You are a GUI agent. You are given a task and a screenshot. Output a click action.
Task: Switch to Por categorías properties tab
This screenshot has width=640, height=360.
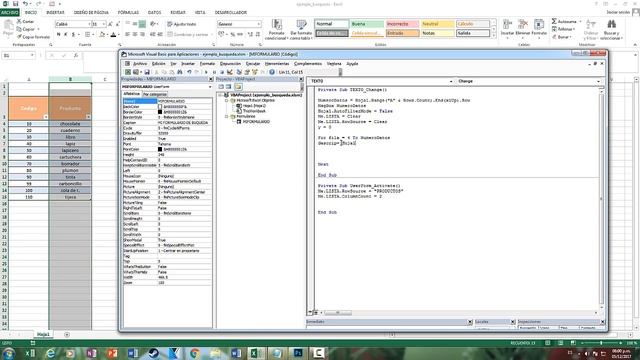[154, 94]
